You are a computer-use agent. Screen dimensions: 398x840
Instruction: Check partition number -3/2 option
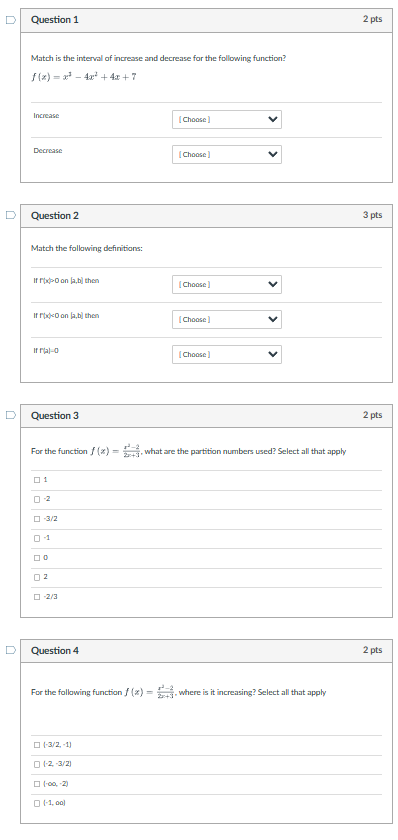pyautogui.click(x=37, y=519)
